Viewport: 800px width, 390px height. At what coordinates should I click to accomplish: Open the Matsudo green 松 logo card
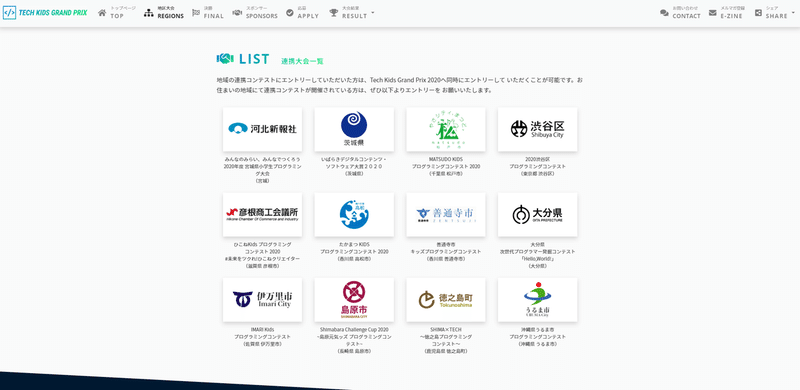pos(446,129)
